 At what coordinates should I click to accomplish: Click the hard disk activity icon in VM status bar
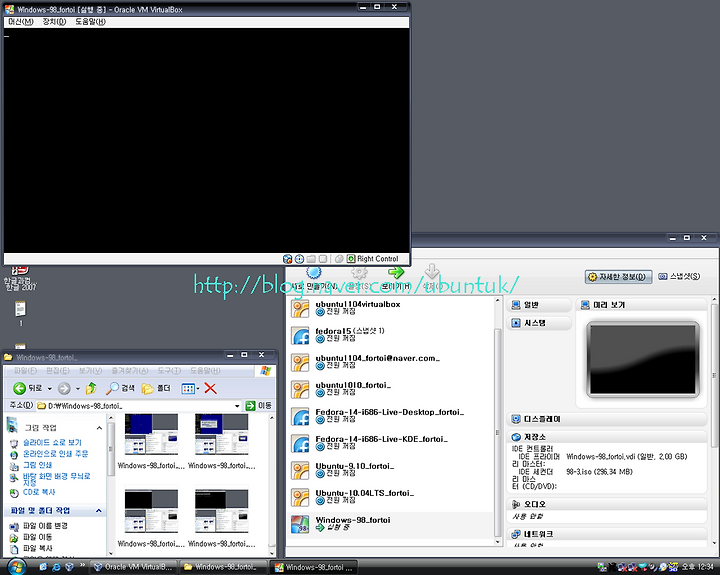pyautogui.click(x=287, y=259)
